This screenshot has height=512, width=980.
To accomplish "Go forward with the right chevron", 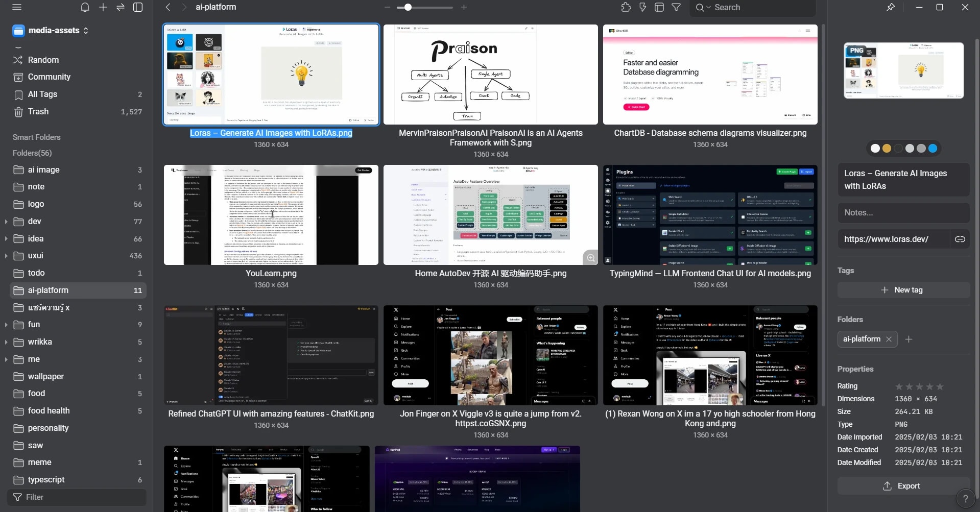I will pos(184,7).
